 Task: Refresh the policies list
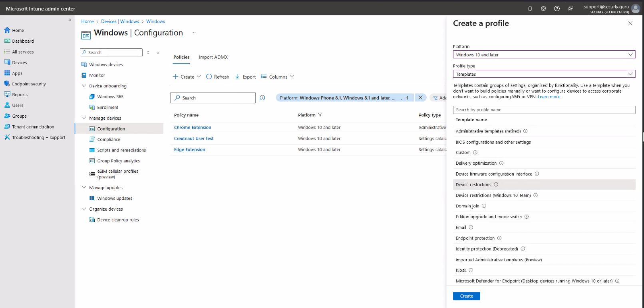[218, 77]
